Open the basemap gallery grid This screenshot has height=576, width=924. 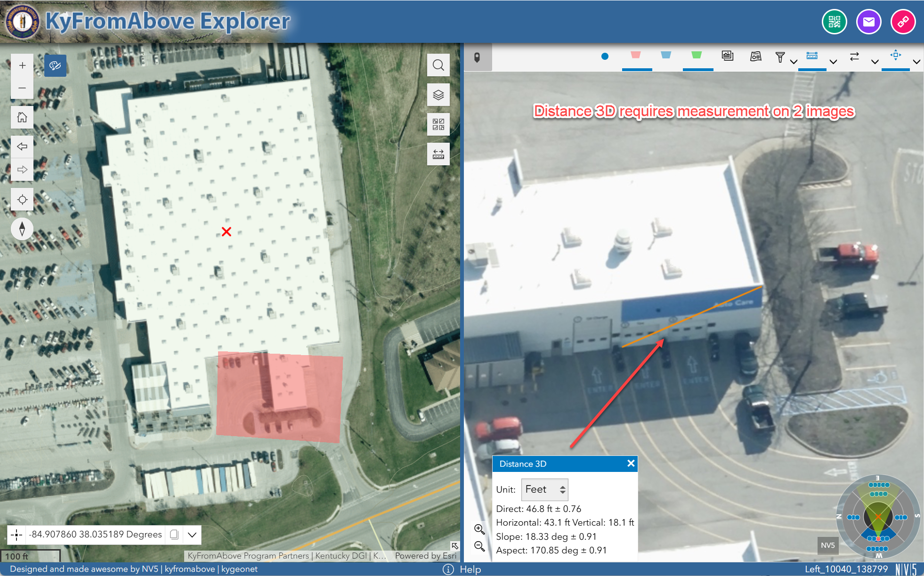[x=438, y=124]
